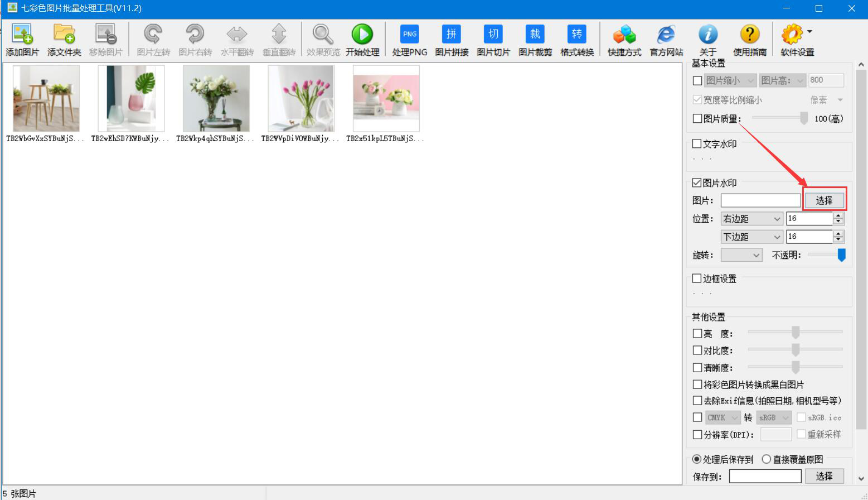Image resolution: width=868 pixels, height=500 pixels.
Task: Click 选择 button for watermark image
Action: pos(824,200)
